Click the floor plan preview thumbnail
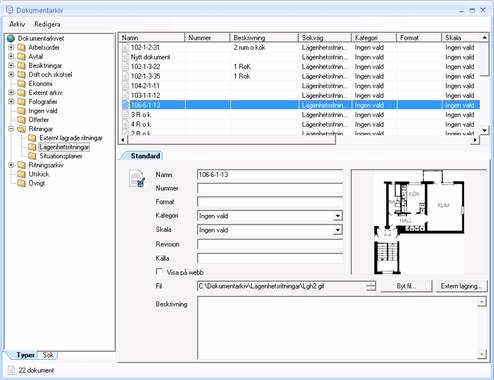 pyautogui.click(x=419, y=222)
